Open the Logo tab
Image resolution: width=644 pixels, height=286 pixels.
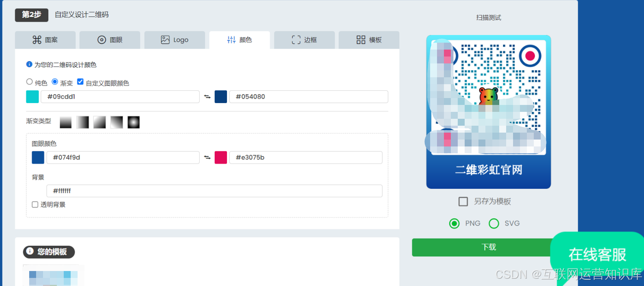(x=175, y=40)
